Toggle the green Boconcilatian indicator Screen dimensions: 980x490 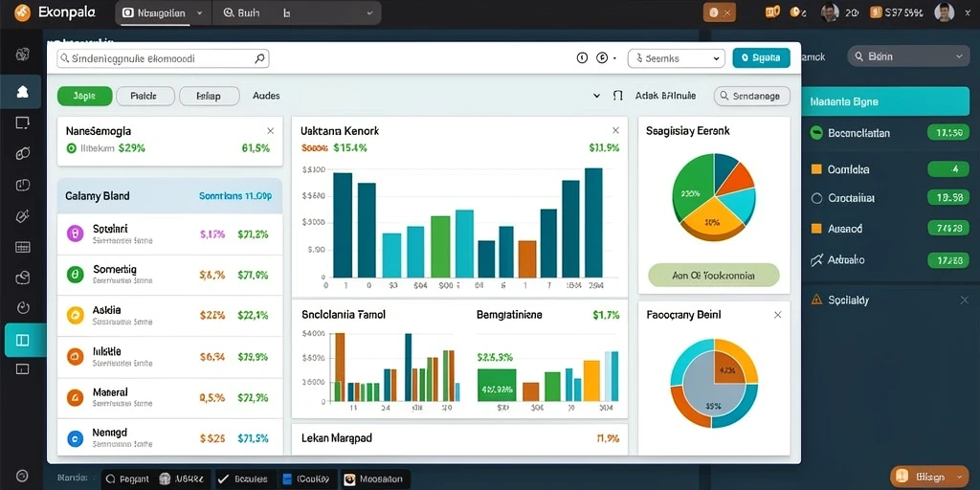(816, 132)
